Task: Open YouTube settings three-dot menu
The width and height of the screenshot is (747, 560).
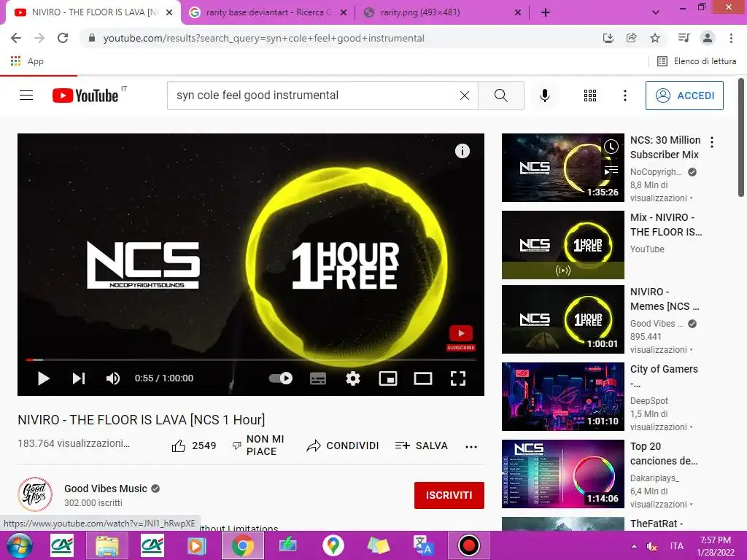Action: point(625,96)
